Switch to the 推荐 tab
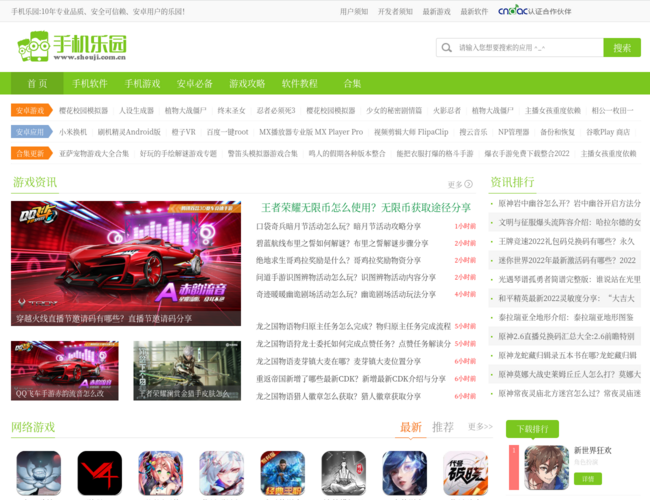650x500 pixels. 443,427
